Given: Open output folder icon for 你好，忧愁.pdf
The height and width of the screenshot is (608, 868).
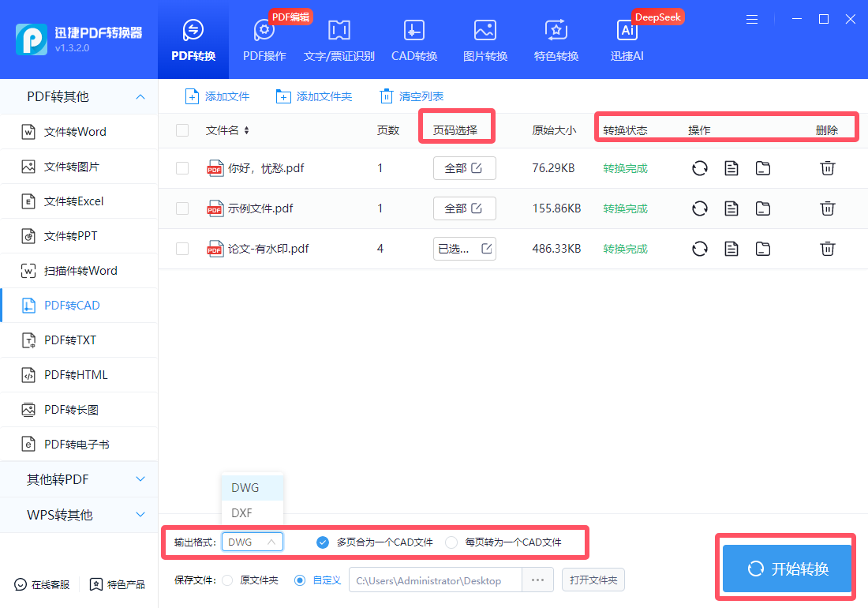Looking at the screenshot, I should coord(763,168).
